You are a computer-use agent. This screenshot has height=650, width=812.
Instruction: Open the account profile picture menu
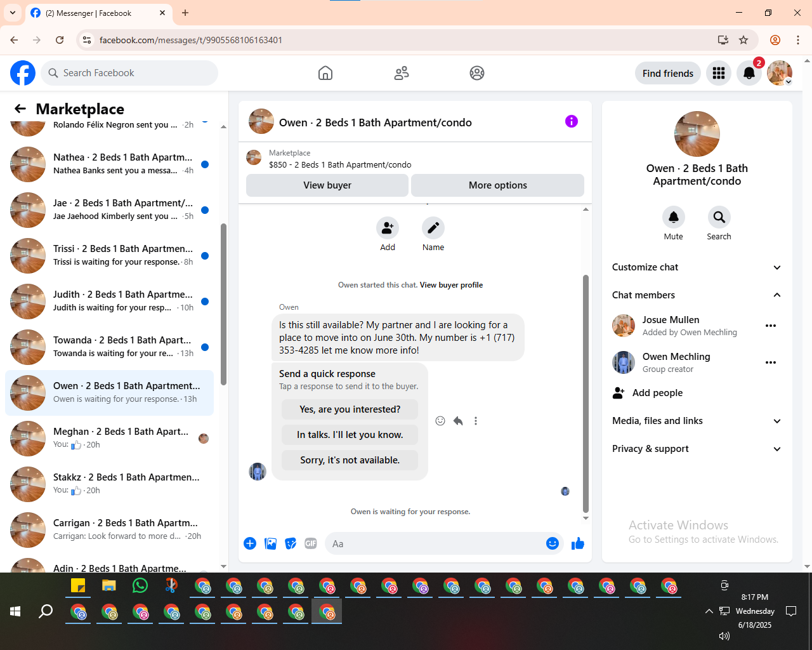coord(780,73)
